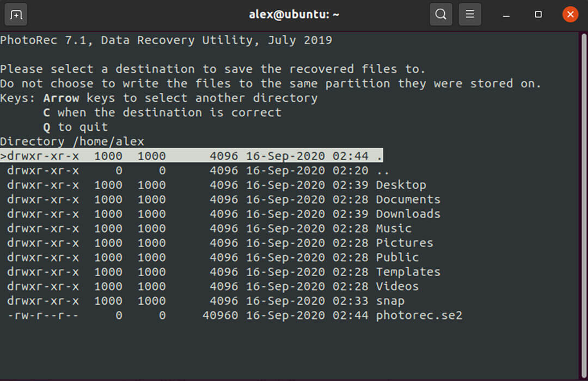The image size is (588, 381).
Task: Select the Public directory entry
Action: [213, 257]
